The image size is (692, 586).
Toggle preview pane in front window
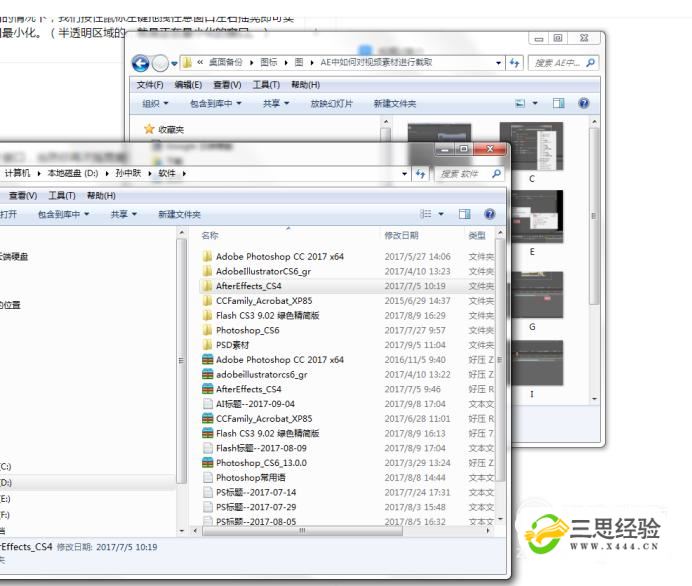[x=464, y=214]
